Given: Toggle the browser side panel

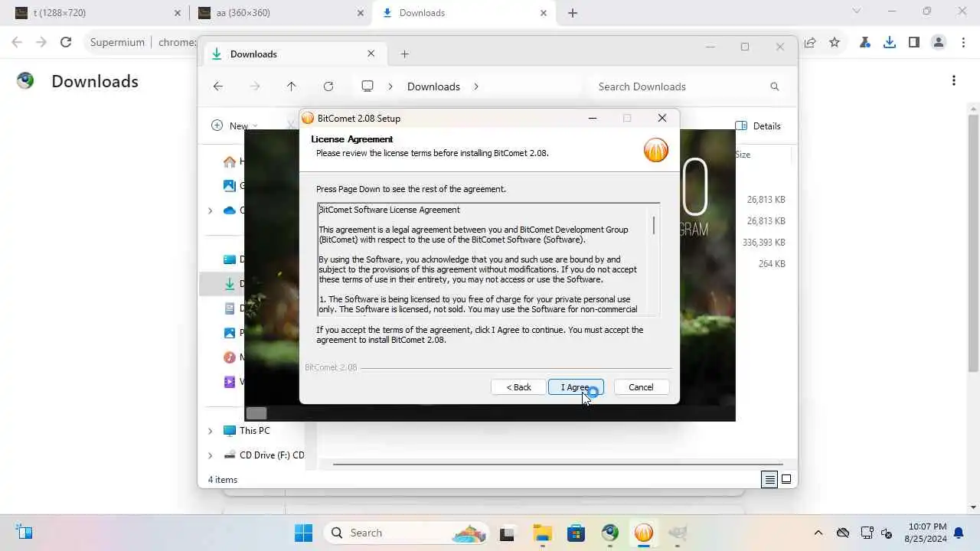Looking at the screenshot, I should click(914, 43).
